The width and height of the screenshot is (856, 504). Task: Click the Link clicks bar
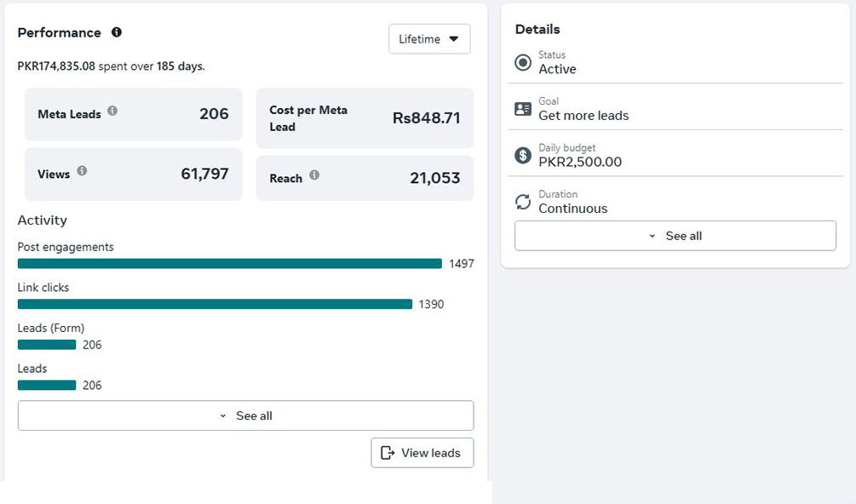click(215, 304)
